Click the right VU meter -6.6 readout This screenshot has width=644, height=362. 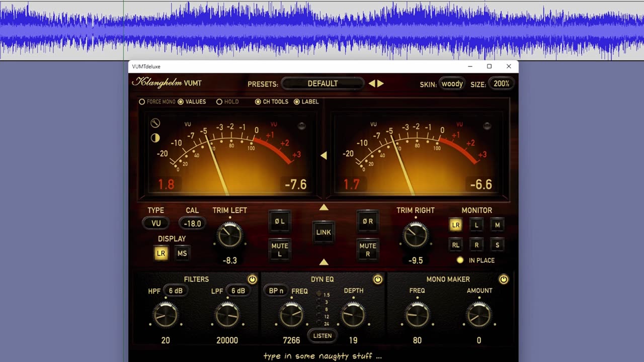[x=481, y=185]
